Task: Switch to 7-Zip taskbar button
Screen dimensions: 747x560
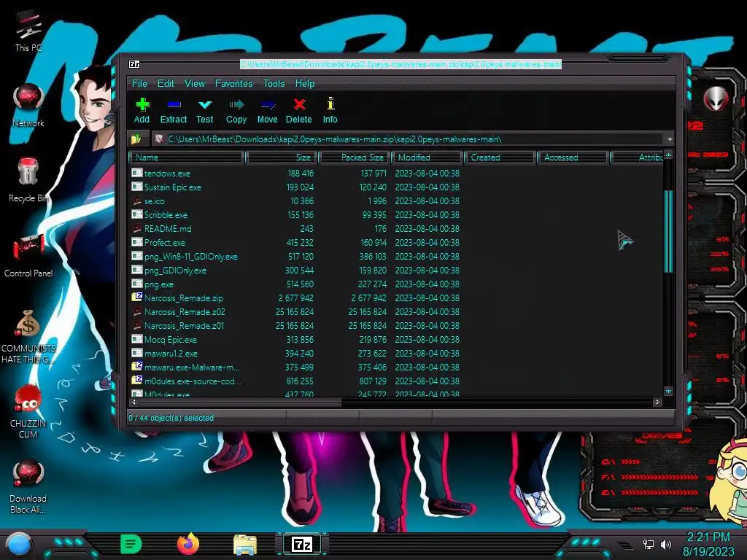Action: [302, 544]
